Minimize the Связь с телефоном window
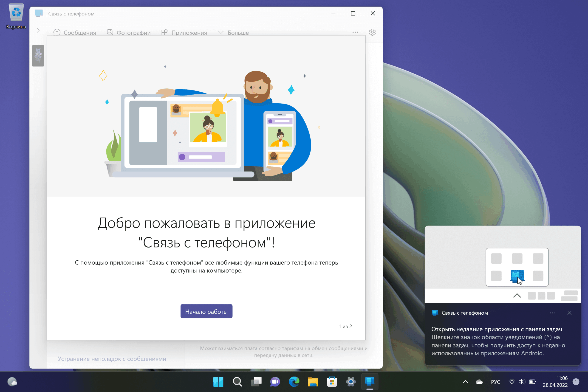Screen dimensions: 588x392 333,13
